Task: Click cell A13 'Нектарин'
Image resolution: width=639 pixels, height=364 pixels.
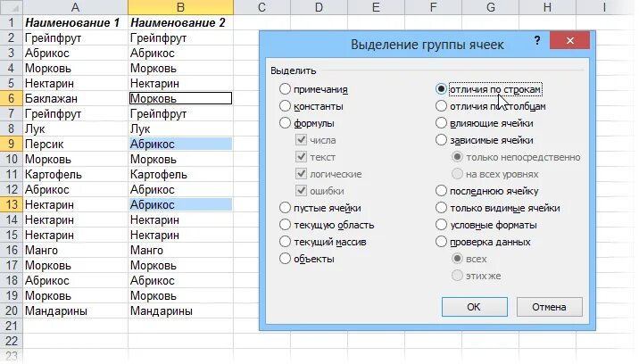Action: 75,204
